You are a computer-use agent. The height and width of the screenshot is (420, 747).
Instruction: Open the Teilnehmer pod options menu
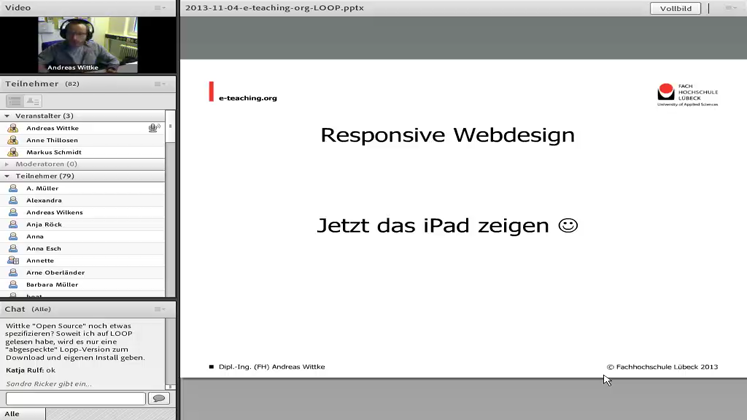point(159,84)
